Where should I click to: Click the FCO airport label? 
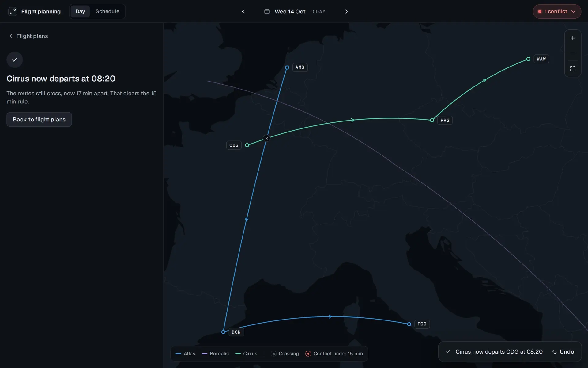(x=422, y=324)
